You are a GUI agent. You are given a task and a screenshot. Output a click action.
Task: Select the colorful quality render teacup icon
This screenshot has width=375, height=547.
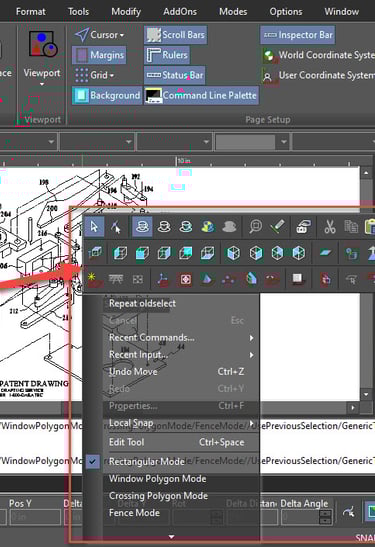208,227
